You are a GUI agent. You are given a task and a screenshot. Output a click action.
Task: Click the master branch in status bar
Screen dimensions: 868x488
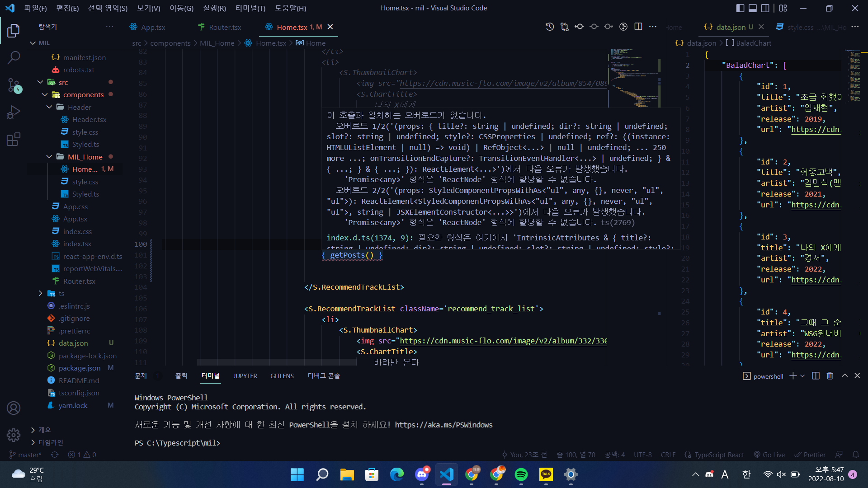(25, 455)
